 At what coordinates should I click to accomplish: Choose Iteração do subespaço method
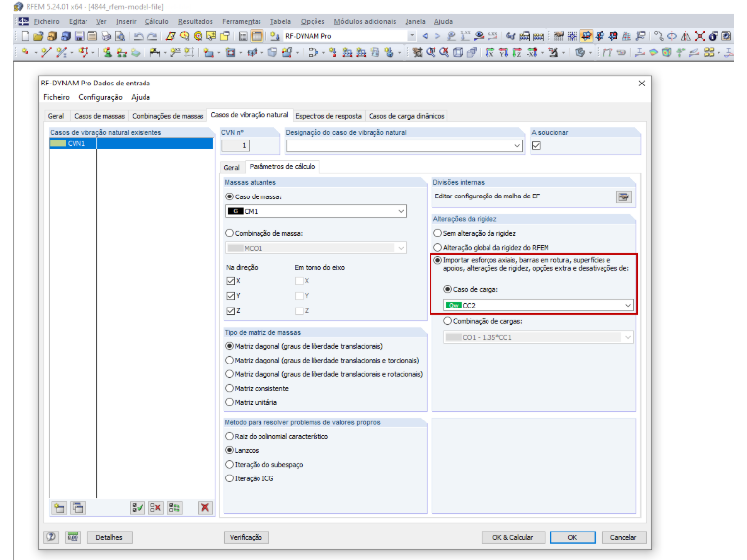pyautogui.click(x=230, y=465)
